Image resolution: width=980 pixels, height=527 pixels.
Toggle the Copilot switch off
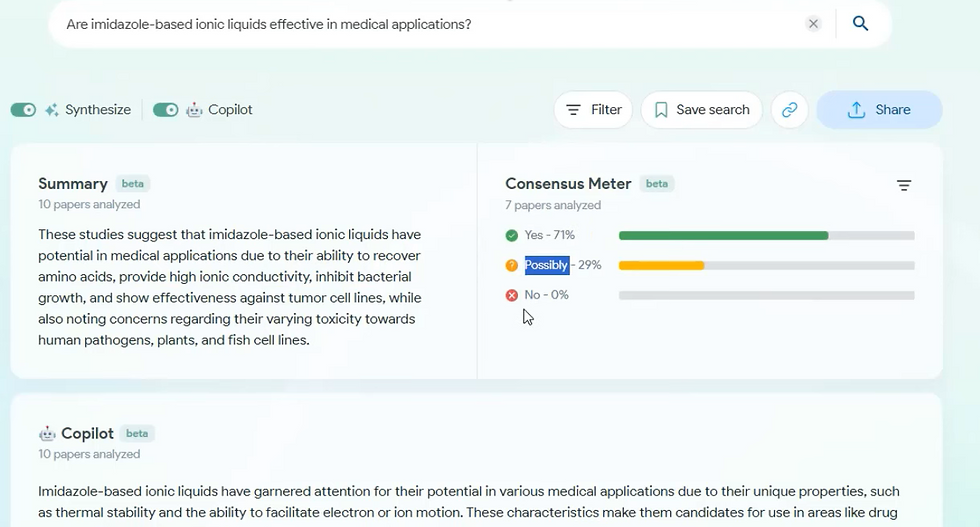tap(166, 110)
